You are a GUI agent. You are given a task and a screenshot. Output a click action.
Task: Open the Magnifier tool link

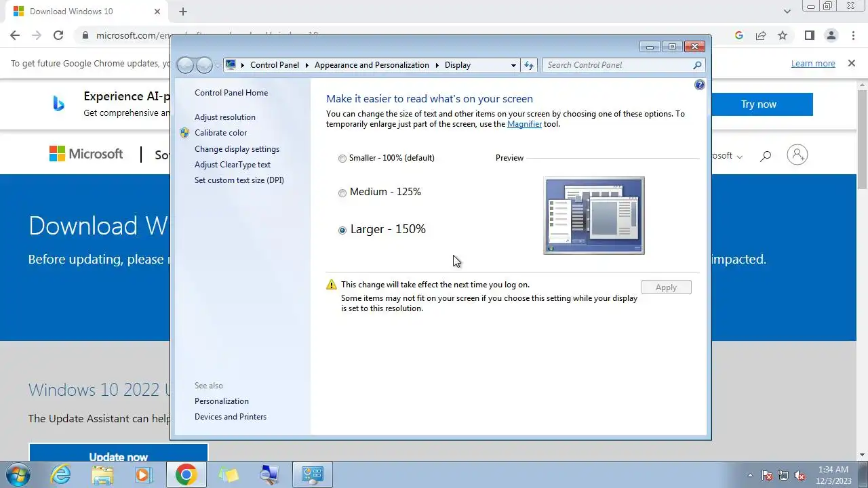coord(524,124)
